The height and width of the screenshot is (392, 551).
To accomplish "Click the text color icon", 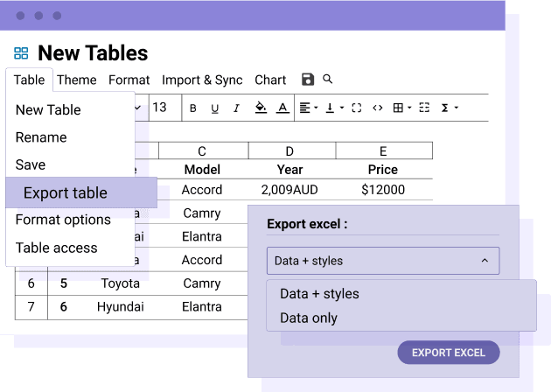I will coord(282,108).
